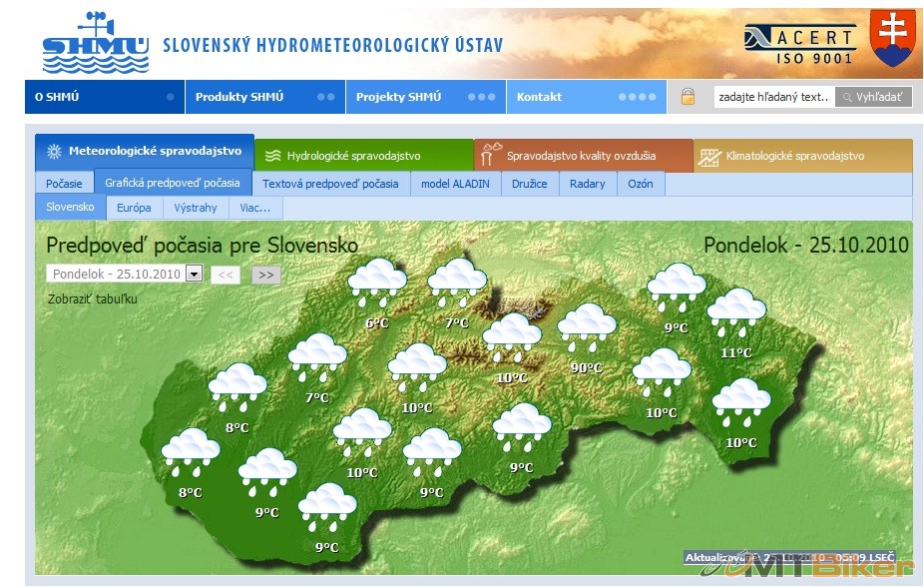Click the Zobraziť tabuľku link
This screenshot has width=924, height=588.
93,298
